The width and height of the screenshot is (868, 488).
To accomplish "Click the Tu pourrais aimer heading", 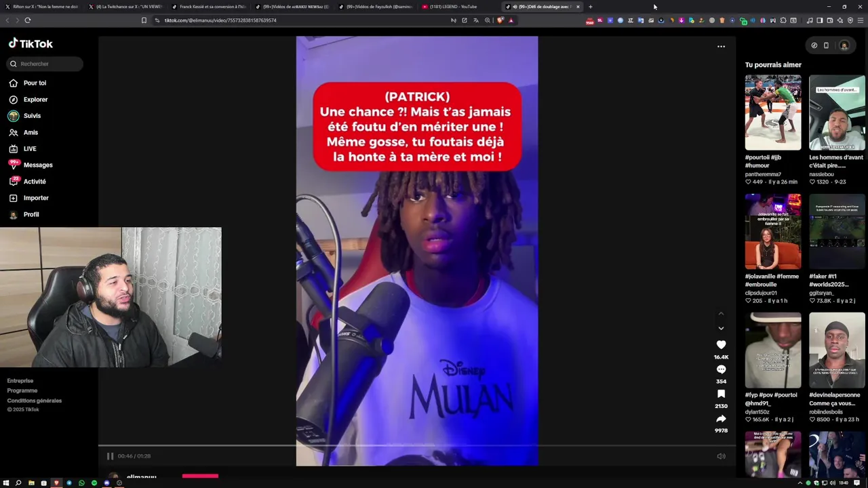I will [773, 65].
